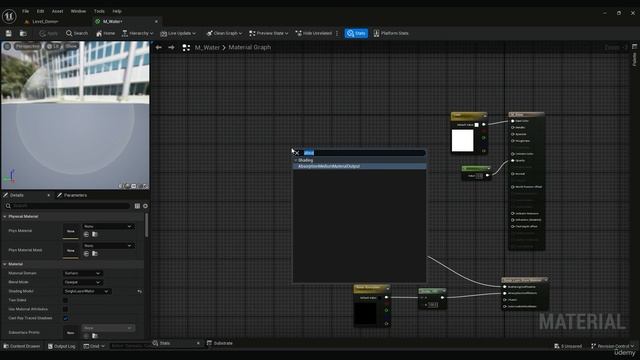Screen dimensions: 640x360
Task: Open the Perspective view dropdown
Action: click(x=28, y=47)
